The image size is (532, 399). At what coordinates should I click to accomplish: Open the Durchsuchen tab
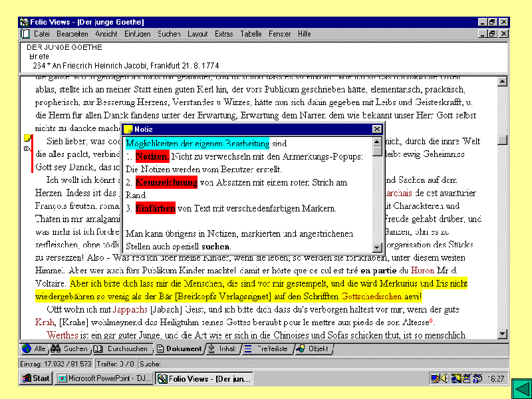[x=121, y=348]
